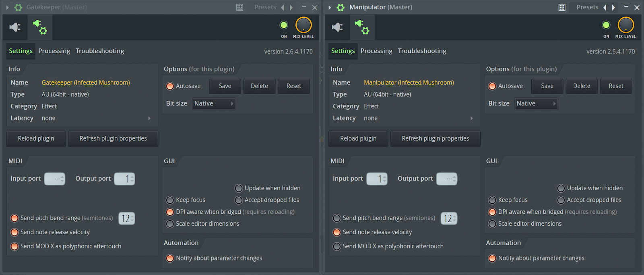Screen dimensions: 644x275
Task: Open Bit size dropdown in Manipulator
Action: click(536, 104)
